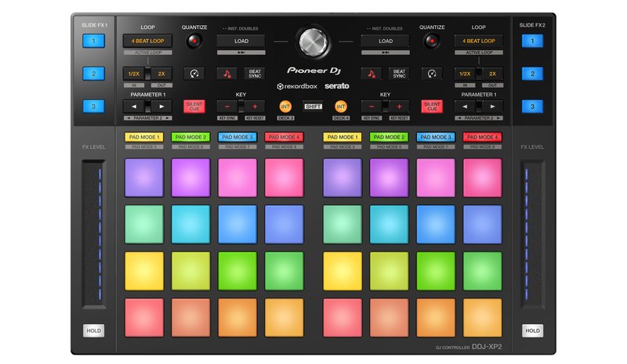The width and height of the screenshot is (627, 364).
Task: Double loop with left deck 2X
Action: tap(161, 74)
